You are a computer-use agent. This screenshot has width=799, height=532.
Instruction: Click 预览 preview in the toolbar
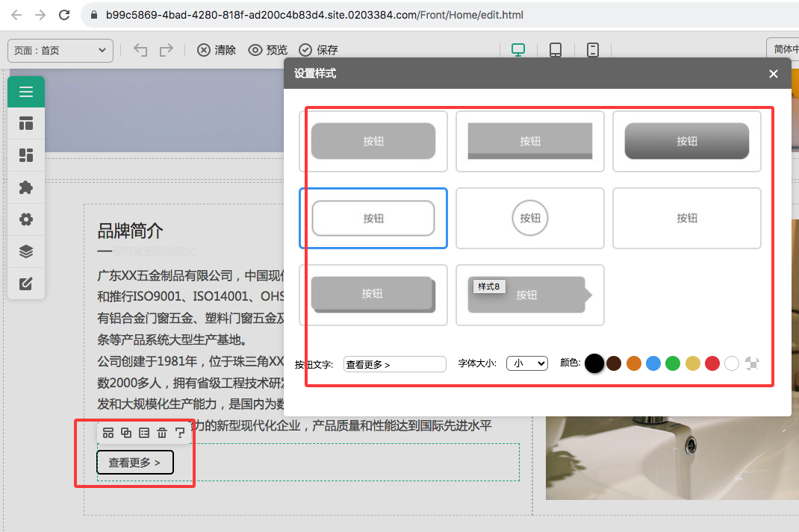coord(267,50)
